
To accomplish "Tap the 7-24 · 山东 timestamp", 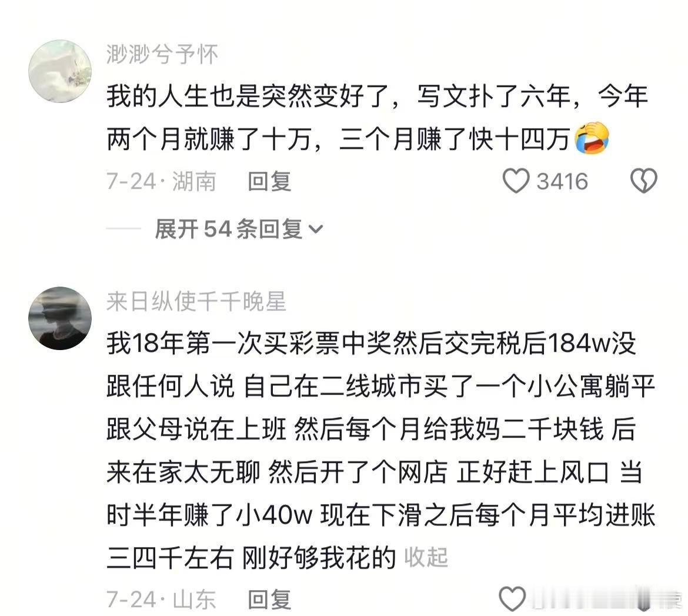I will pyautogui.click(x=162, y=600).
